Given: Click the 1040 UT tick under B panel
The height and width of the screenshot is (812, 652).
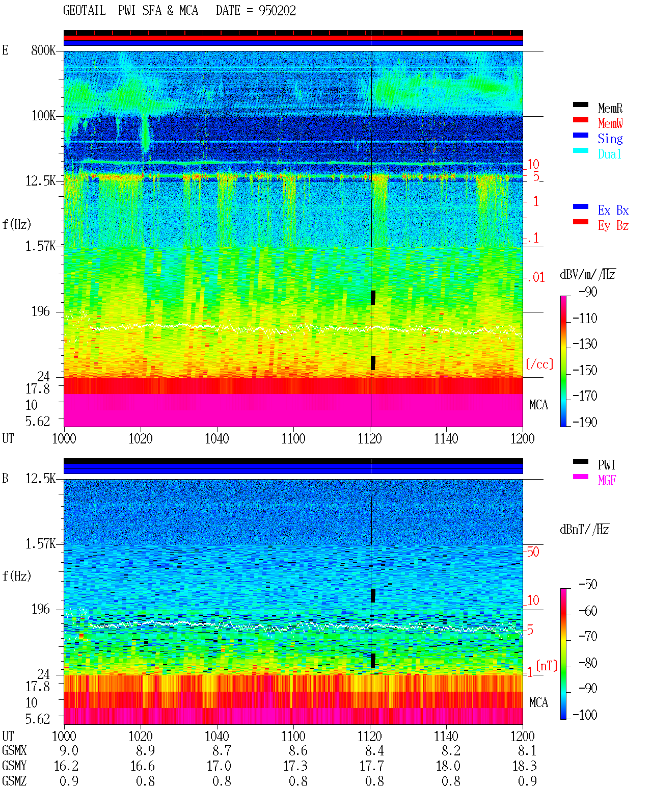Looking at the screenshot, I should point(217,736).
